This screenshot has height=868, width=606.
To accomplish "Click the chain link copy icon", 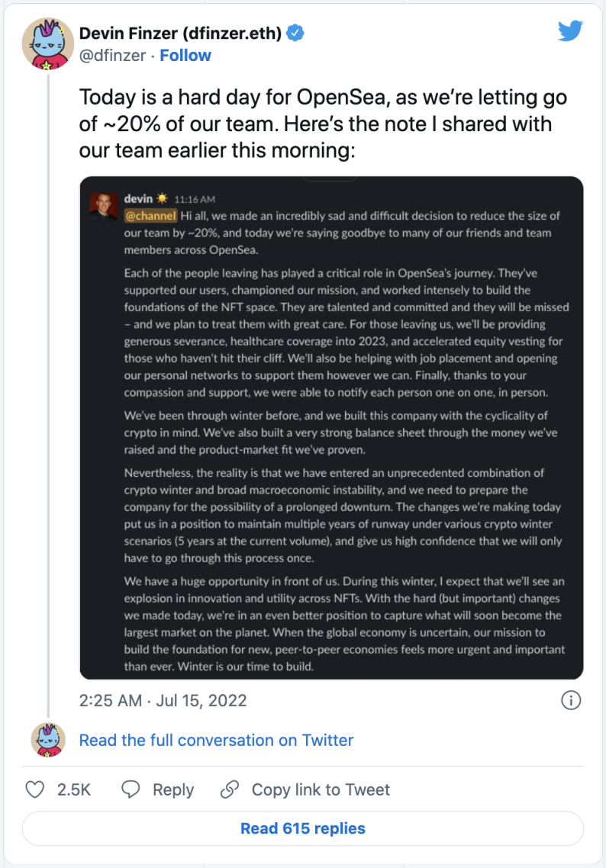I will (229, 789).
